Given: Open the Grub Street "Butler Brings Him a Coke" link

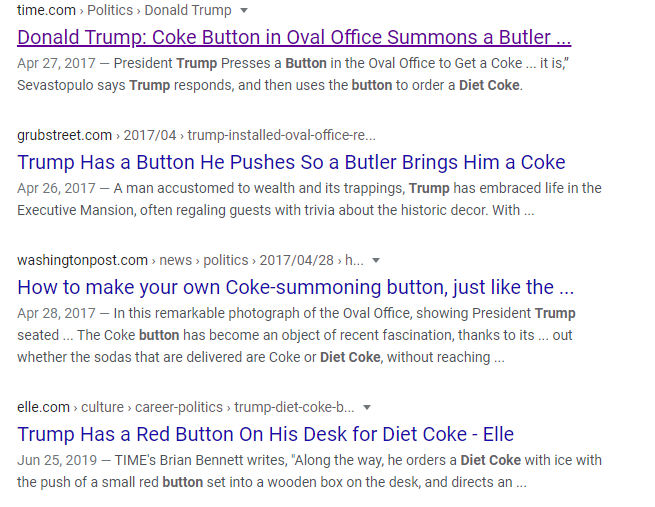Looking at the screenshot, I should 291,162.
